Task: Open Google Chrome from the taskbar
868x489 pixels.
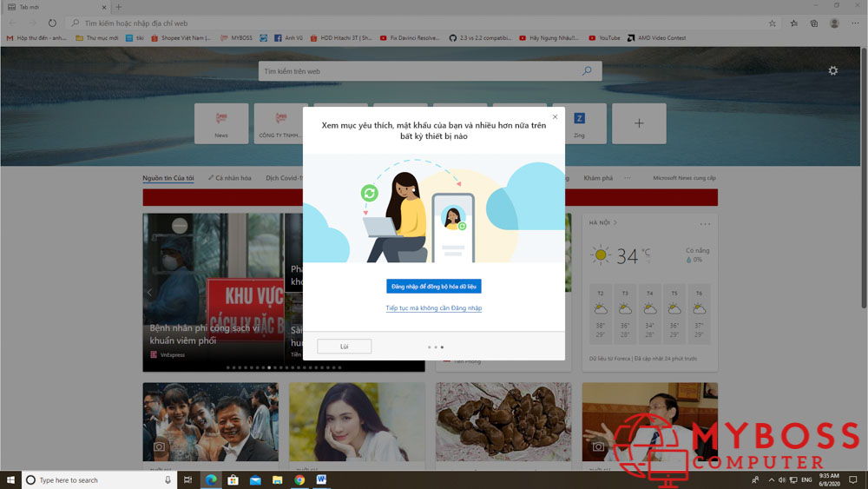Action: click(x=299, y=479)
